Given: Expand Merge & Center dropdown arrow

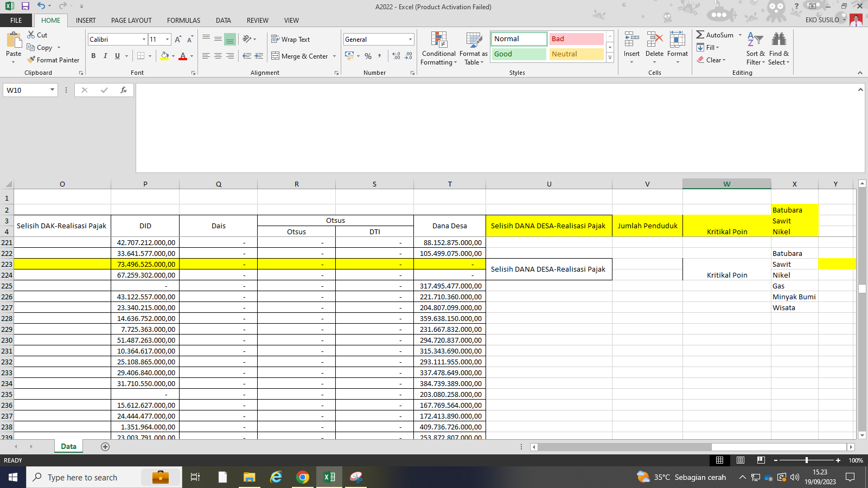Looking at the screenshot, I should click(334, 56).
